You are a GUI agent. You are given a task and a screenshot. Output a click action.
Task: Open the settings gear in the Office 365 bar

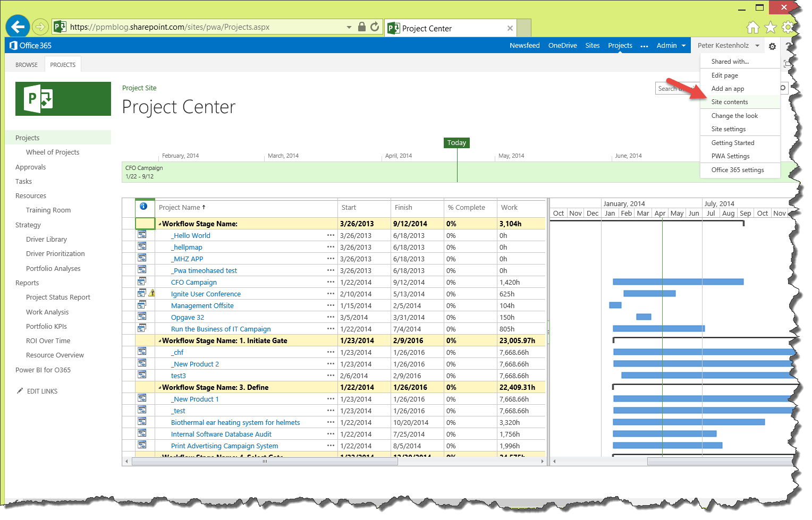(x=772, y=46)
